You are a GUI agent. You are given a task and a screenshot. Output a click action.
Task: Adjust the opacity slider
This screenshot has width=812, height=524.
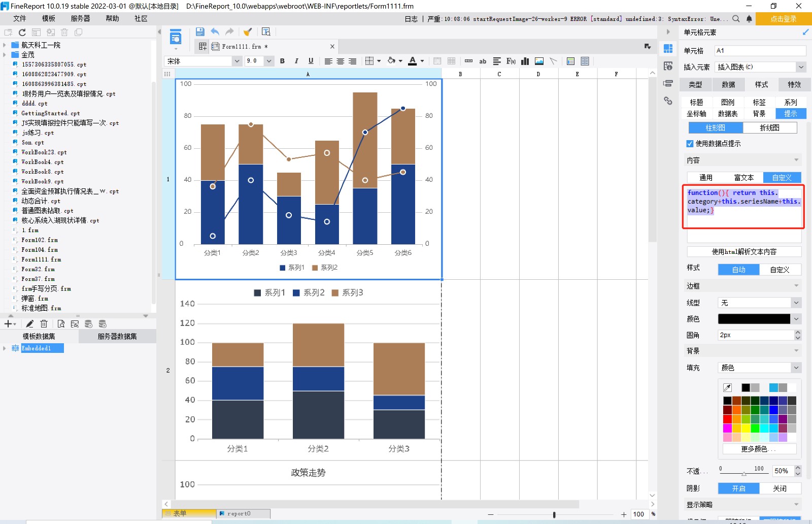(x=743, y=473)
